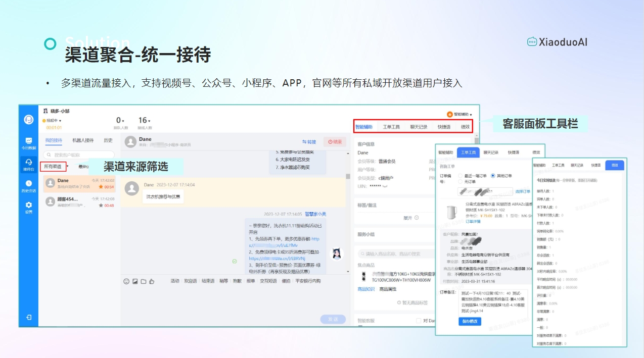Open the emoji picker in chat toolbar

126,281
